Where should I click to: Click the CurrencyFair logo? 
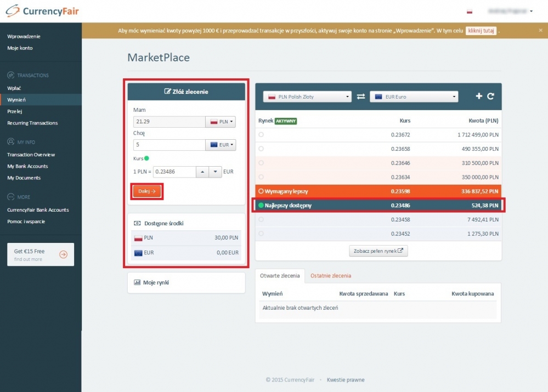pyautogui.click(x=43, y=11)
